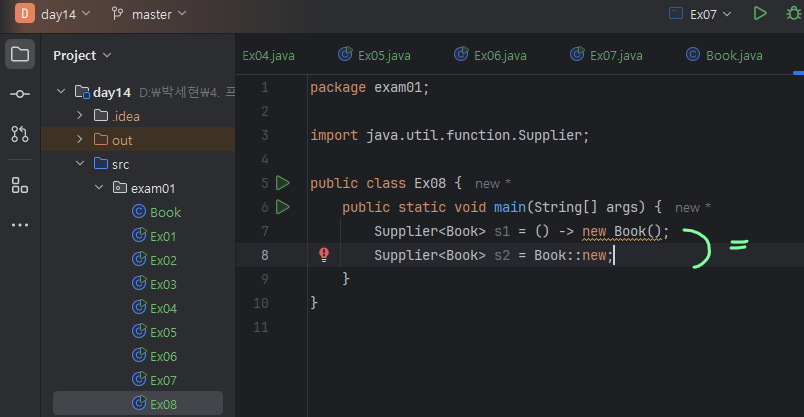Select the Book class in project tree
The image size is (804, 417).
[x=165, y=212]
